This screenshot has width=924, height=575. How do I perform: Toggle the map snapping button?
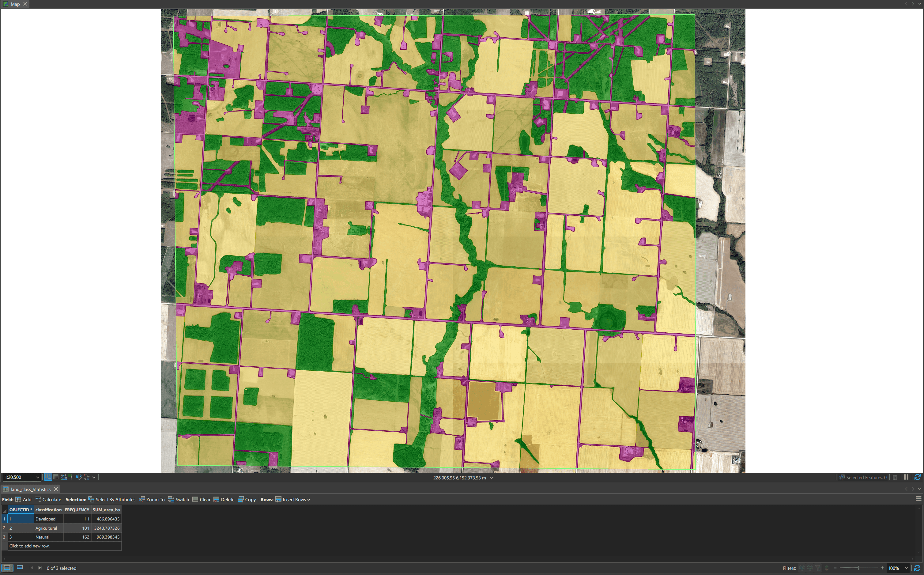point(48,477)
